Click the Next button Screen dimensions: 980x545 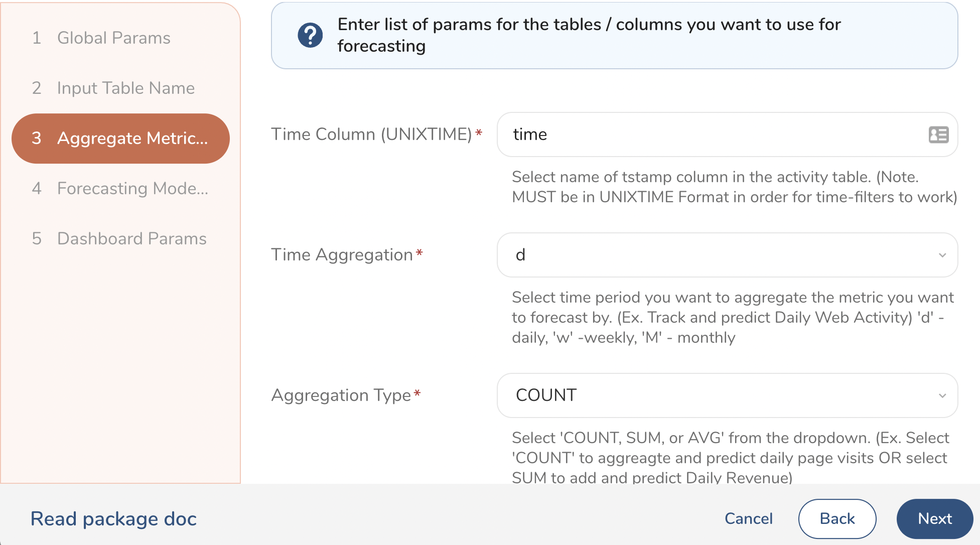[934, 518]
